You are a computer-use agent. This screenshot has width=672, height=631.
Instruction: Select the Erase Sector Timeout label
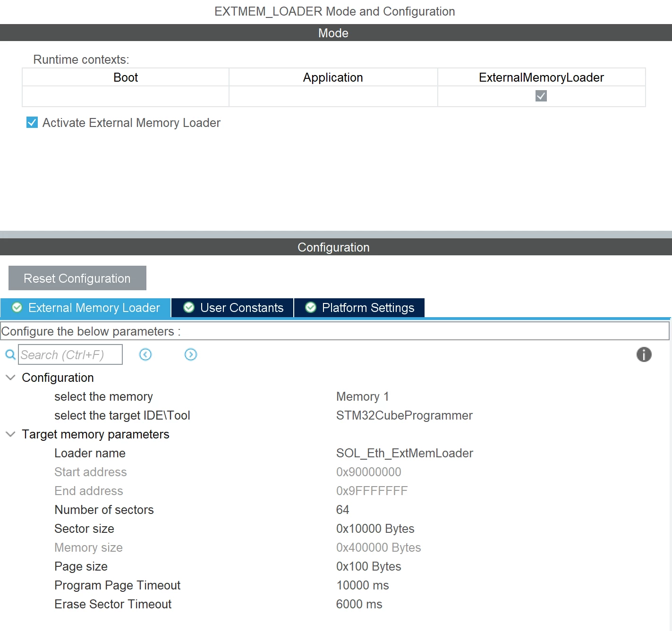click(x=113, y=604)
